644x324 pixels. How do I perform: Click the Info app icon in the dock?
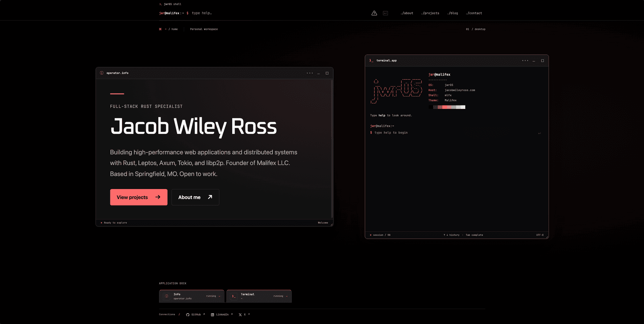coord(167,296)
